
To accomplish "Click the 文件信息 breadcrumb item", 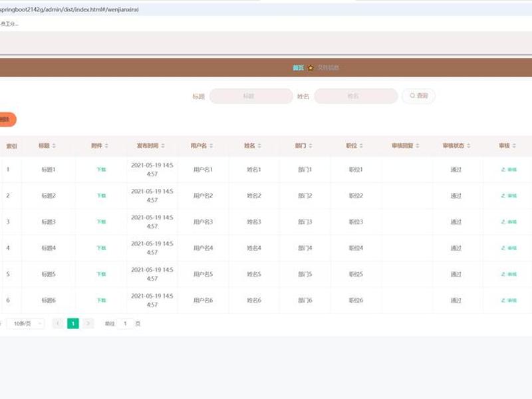I will coord(328,68).
